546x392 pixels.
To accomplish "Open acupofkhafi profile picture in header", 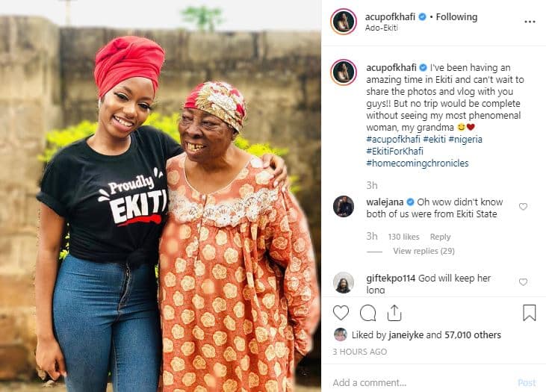I will 344,22.
